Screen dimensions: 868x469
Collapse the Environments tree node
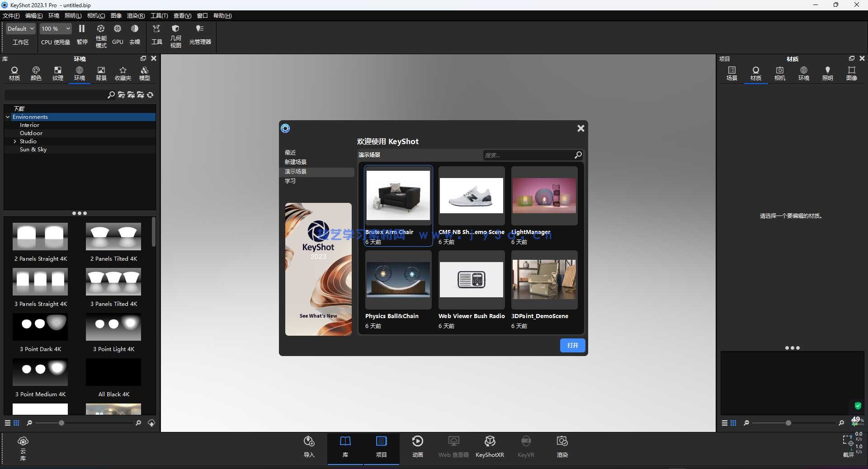pyautogui.click(x=8, y=117)
